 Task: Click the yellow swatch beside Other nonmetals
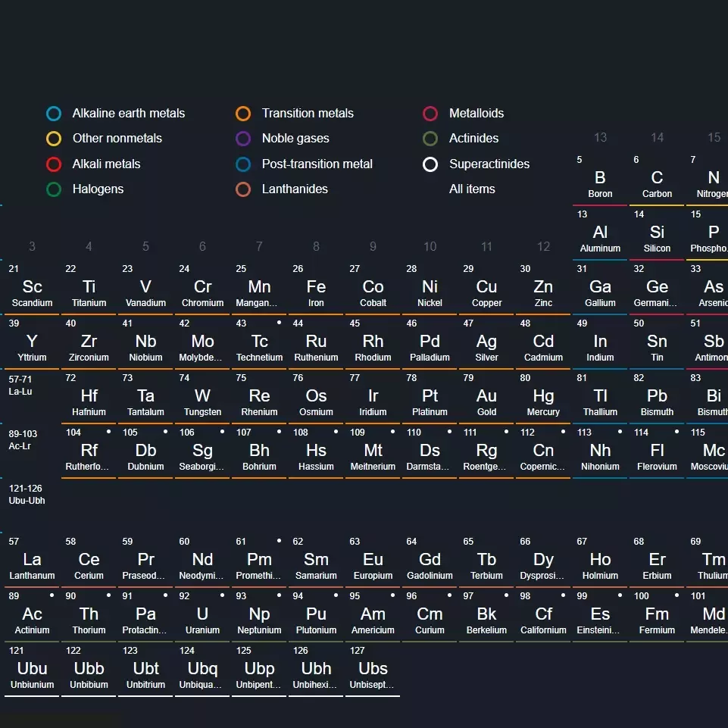tap(53, 138)
